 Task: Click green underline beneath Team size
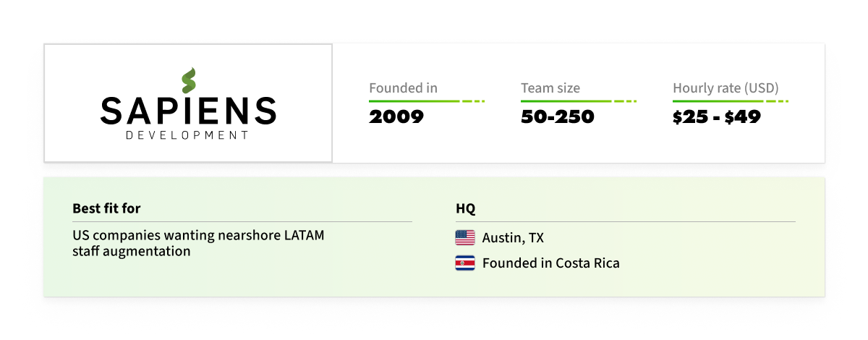(579, 101)
